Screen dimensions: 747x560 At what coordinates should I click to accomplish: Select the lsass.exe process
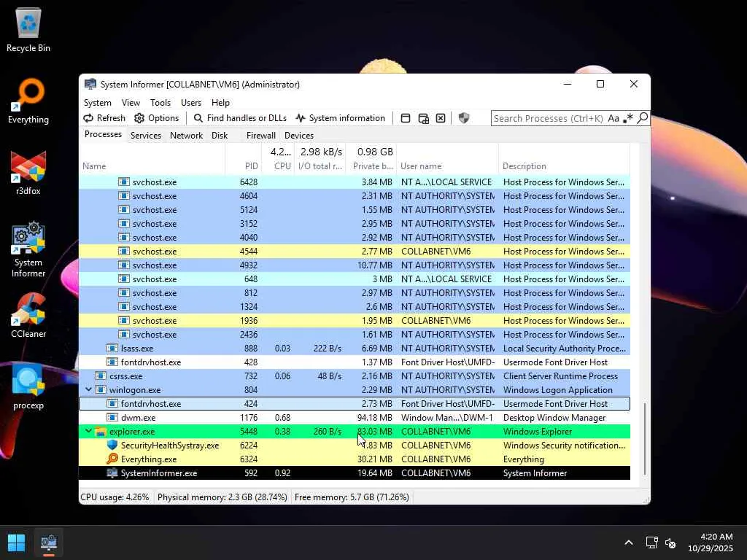pos(355,348)
